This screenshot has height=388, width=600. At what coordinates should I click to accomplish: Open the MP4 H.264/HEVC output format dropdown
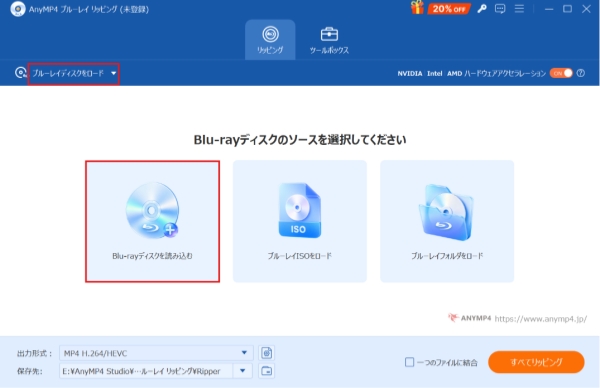156,353
